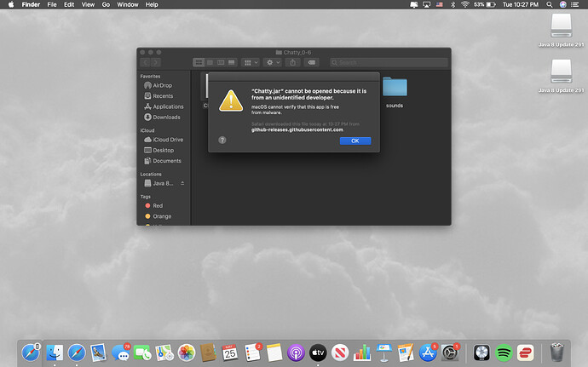Open Finder from the Dock
Image resolution: width=588 pixels, height=367 pixels.
pyautogui.click(x=55, y=353)
